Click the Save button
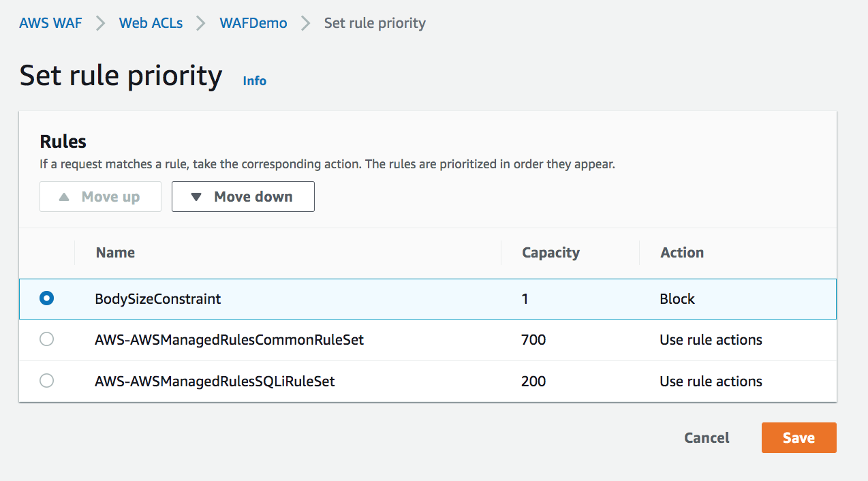 pyautogui.click(x=799, y=438)
